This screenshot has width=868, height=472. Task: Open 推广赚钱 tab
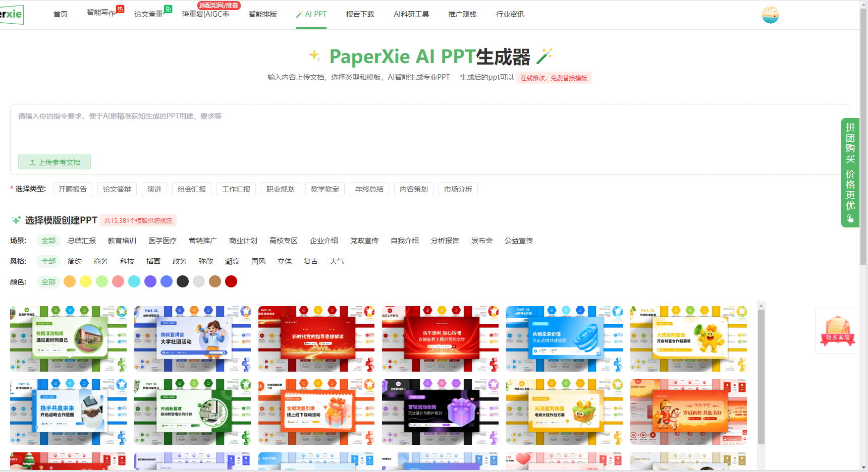click(462, 14)
